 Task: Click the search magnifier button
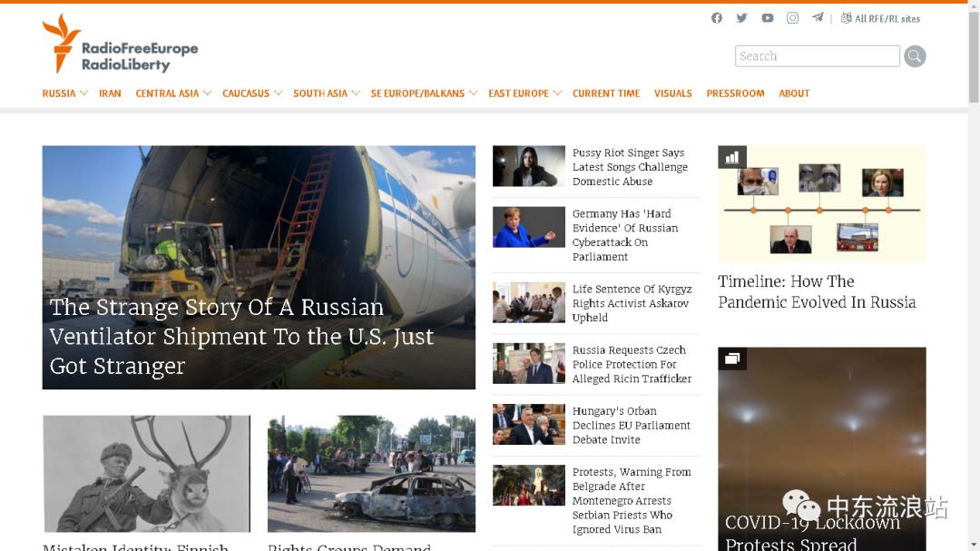[x=915, y=56]
